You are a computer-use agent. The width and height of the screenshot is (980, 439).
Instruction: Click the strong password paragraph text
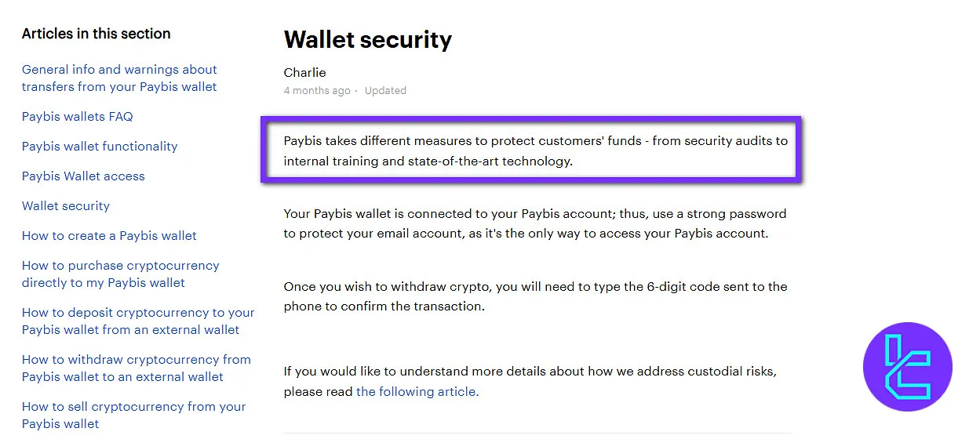(x=535, y=223)
